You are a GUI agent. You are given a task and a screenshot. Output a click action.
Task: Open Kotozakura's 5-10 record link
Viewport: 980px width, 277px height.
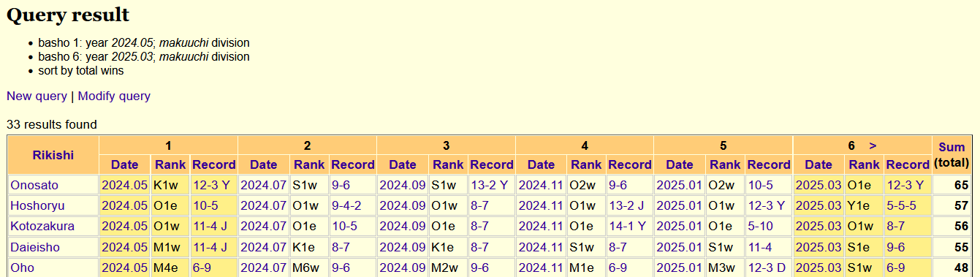coord(761,227)
